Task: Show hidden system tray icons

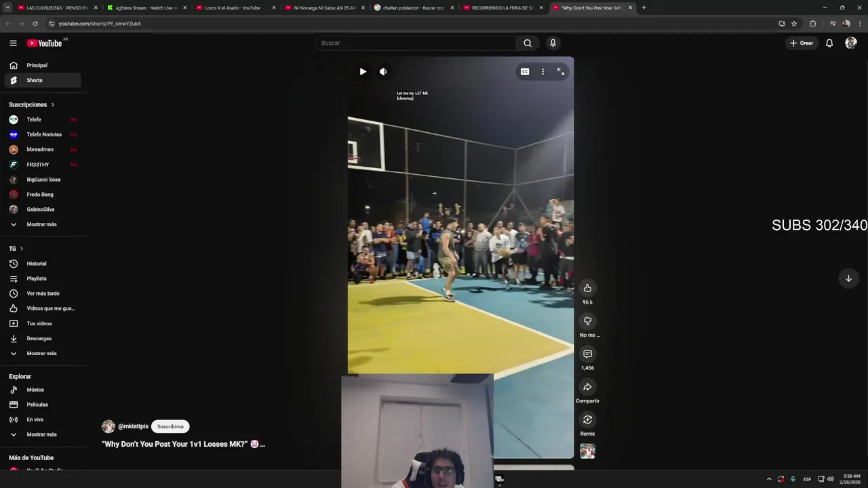Action: [x=768, y=479]
